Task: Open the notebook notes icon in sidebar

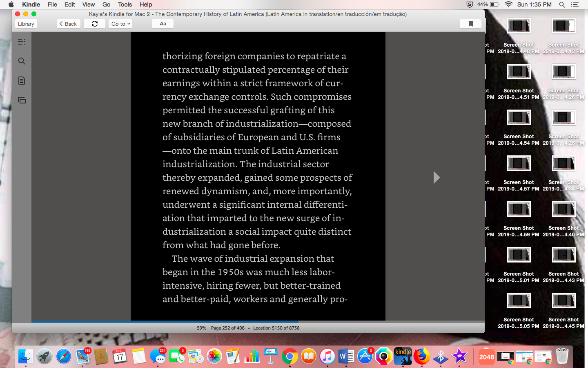Action: click(x=22, y=81)
